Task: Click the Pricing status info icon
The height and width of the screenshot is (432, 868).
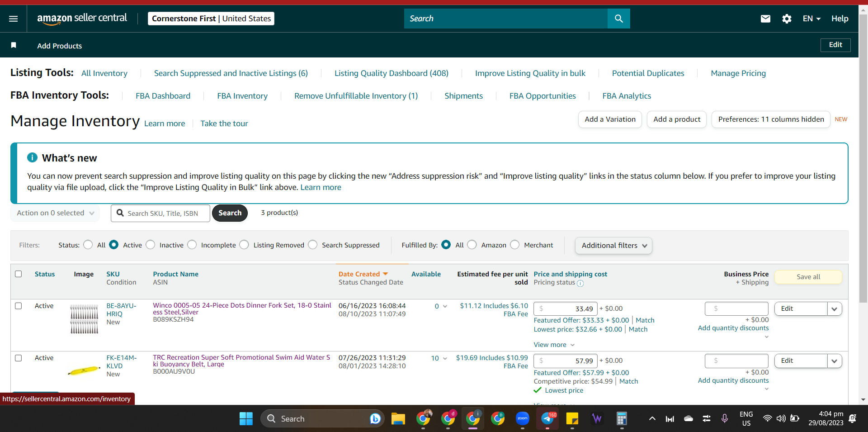Action: tap(580, 283)
